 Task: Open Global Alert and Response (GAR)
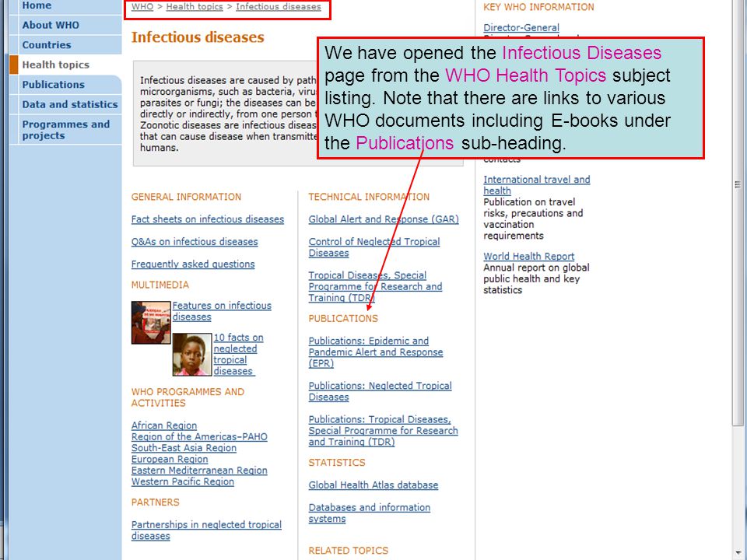pos(384,219)
